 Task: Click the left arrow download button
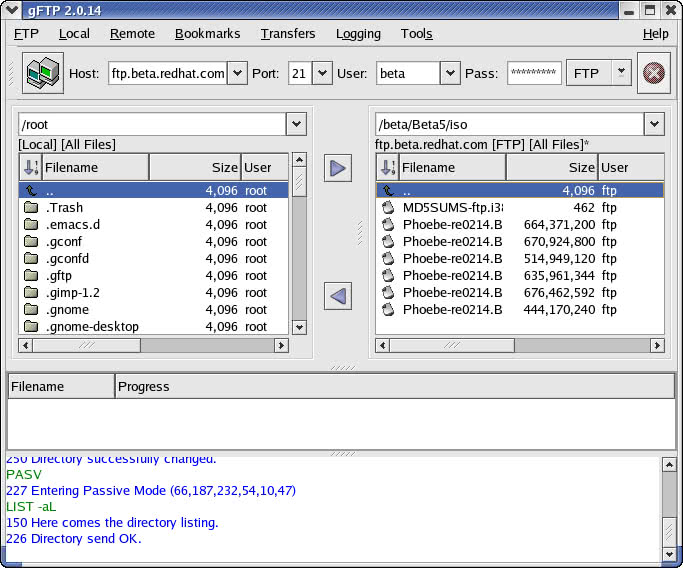338,296
